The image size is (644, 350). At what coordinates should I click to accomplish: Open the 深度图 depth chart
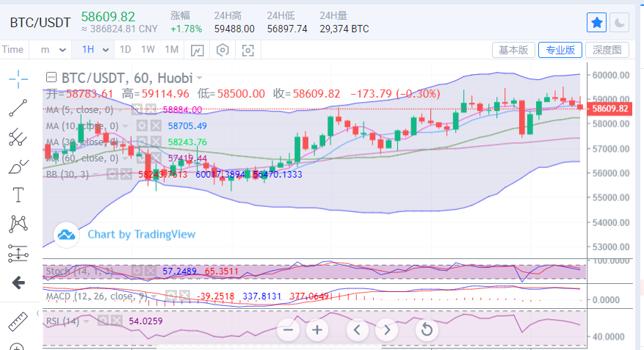pos(607,50)
